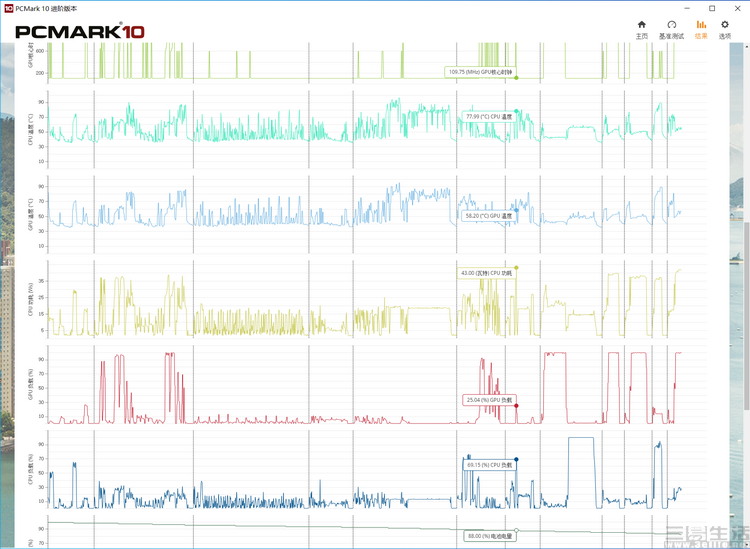Click the red GPU load marker dot
The width and height of the screenshot is (750, 549).
516,406
